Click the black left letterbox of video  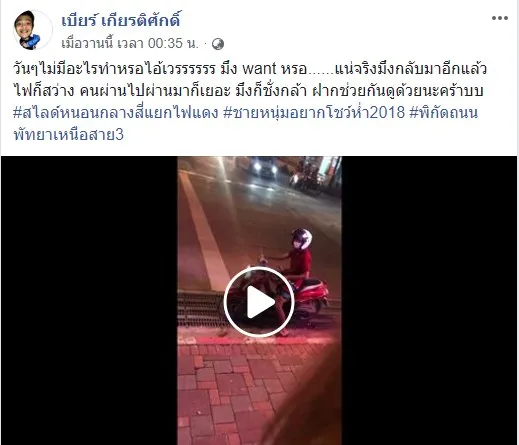[89, 300]
